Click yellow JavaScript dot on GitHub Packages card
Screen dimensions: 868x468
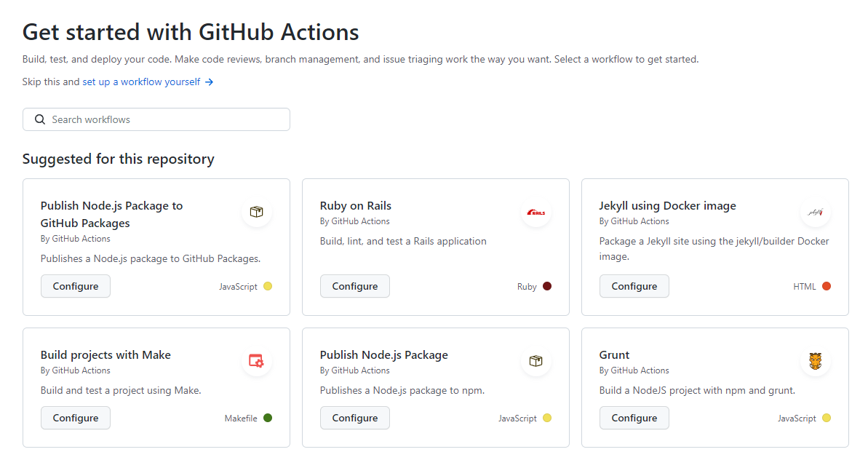[268, 286]
